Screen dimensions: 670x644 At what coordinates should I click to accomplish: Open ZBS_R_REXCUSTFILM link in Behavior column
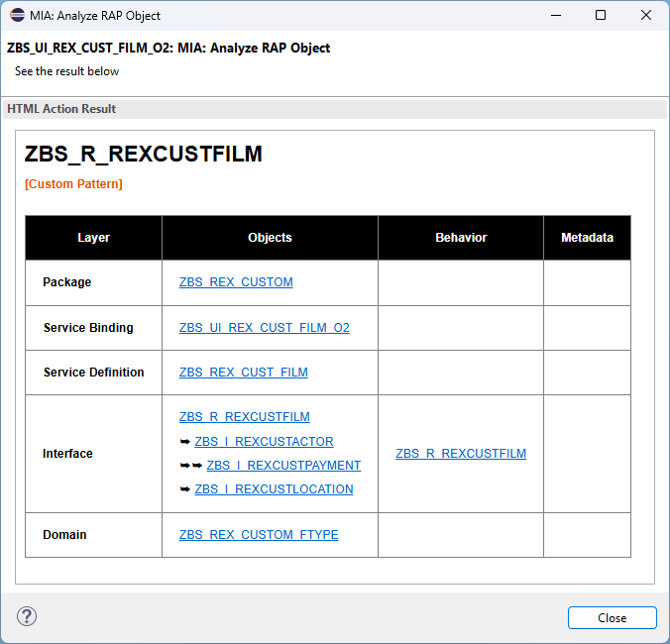461,454
